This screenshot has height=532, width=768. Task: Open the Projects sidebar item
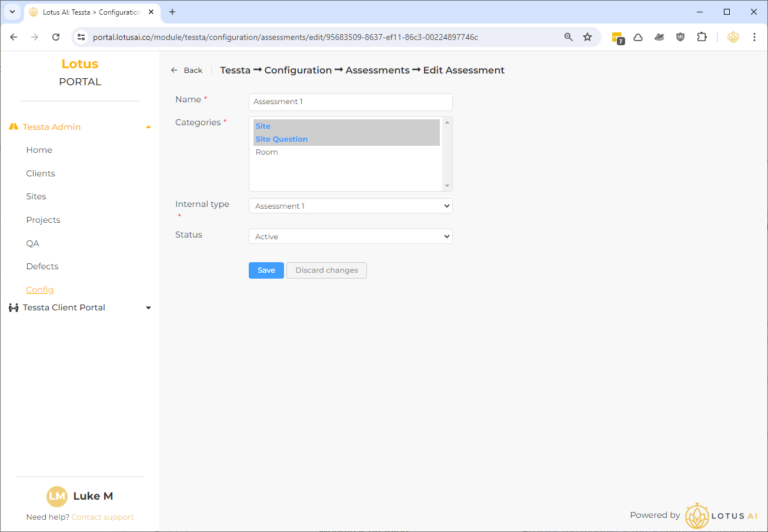coord(43,220)
